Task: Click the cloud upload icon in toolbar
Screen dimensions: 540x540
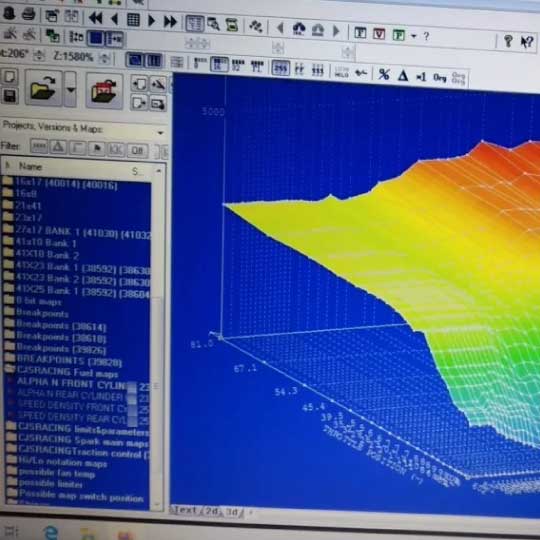Action: coord(299,29)
